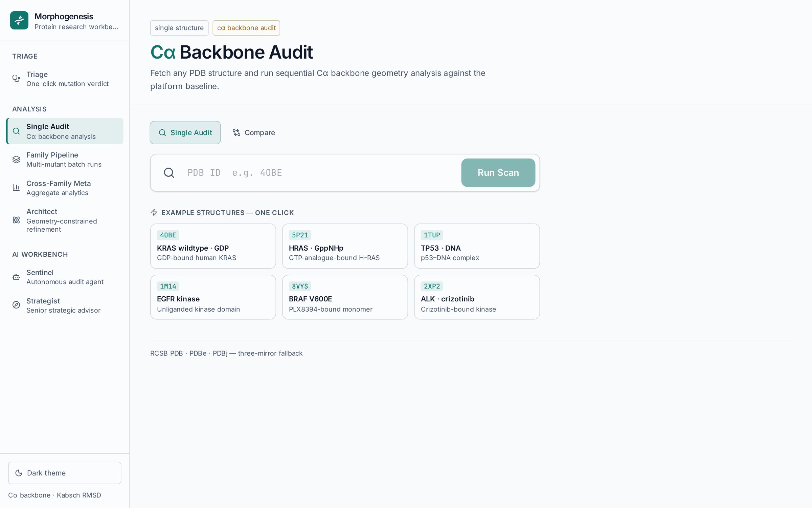Load the 4OBE KRAS wildtype example
Screen dimensions: 812x508
[x=213, y=246]
